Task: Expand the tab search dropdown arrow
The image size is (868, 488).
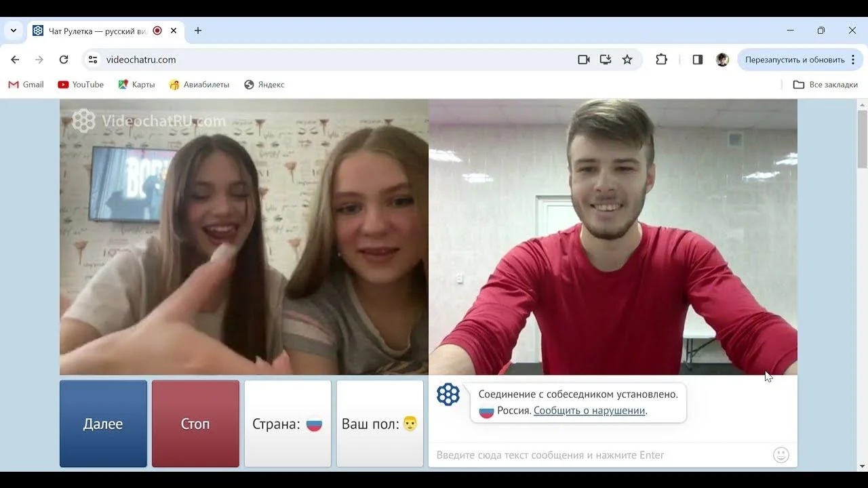Action: [13, 30]
